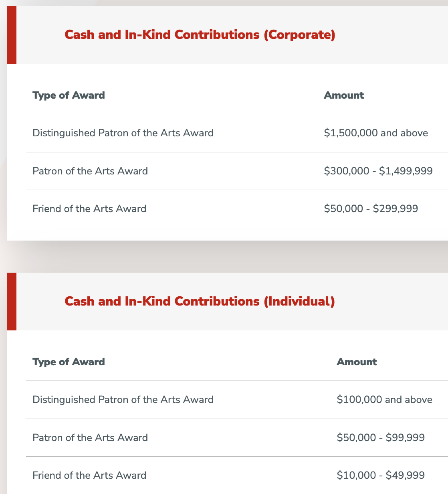Click individual Patron of the Arts Award row
This screenshot has width=448, height=494.
point(237,438)
